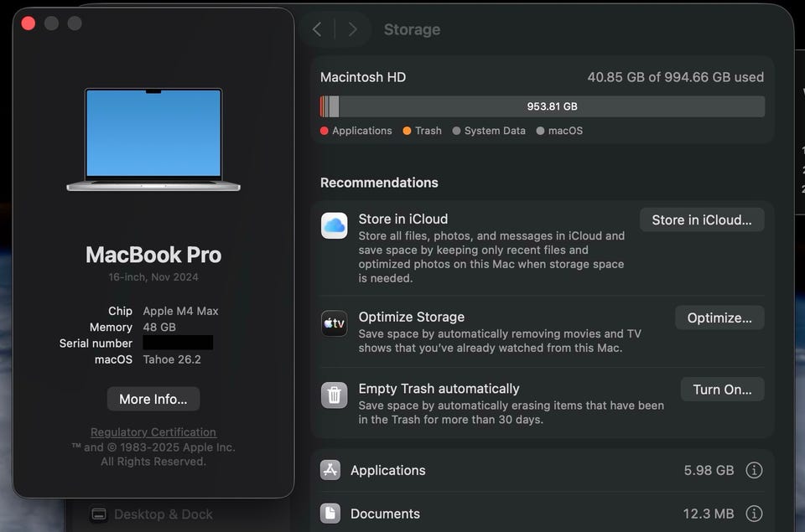
Task: Click the iCloud cloud icon
Action: 335,225
